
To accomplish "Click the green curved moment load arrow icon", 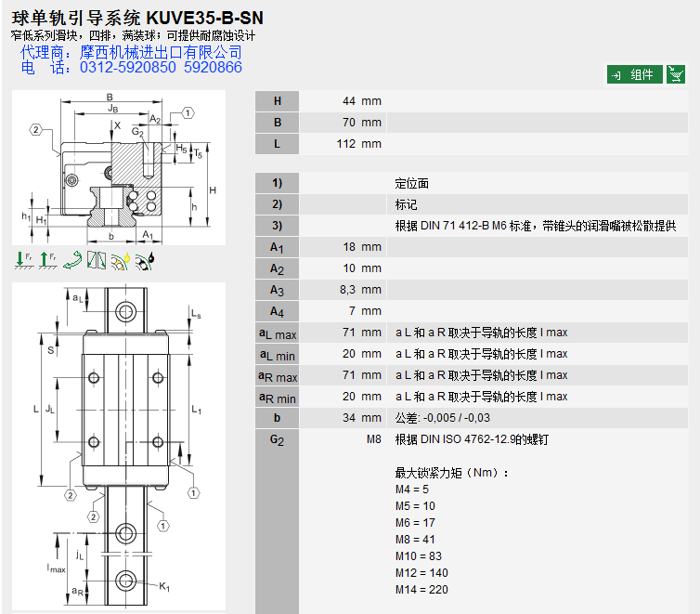I will tap(72, 262).
